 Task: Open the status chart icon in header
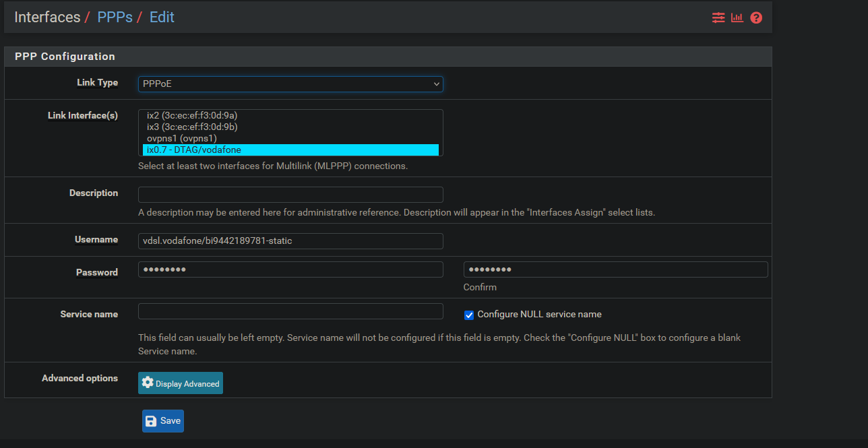737,18
